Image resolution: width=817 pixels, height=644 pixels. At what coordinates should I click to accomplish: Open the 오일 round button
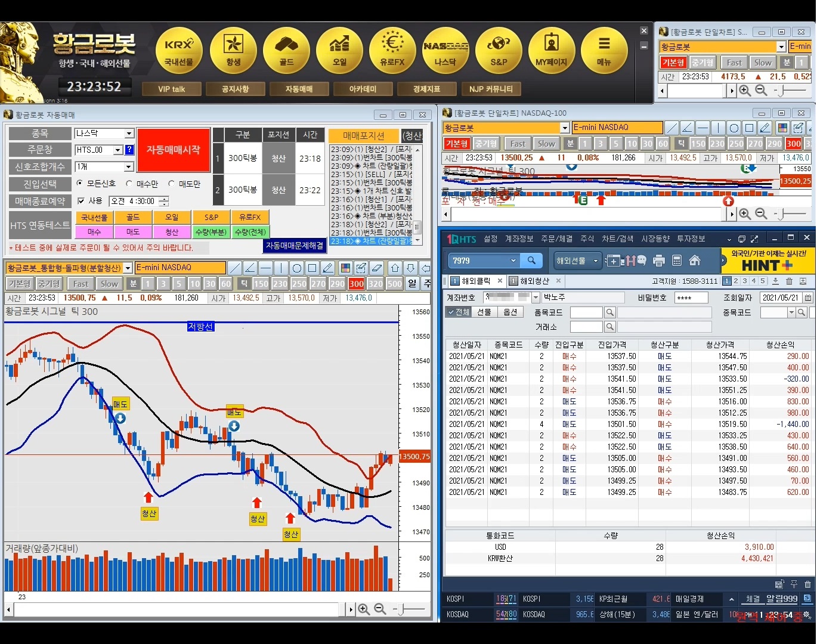[x=339, y=51]
